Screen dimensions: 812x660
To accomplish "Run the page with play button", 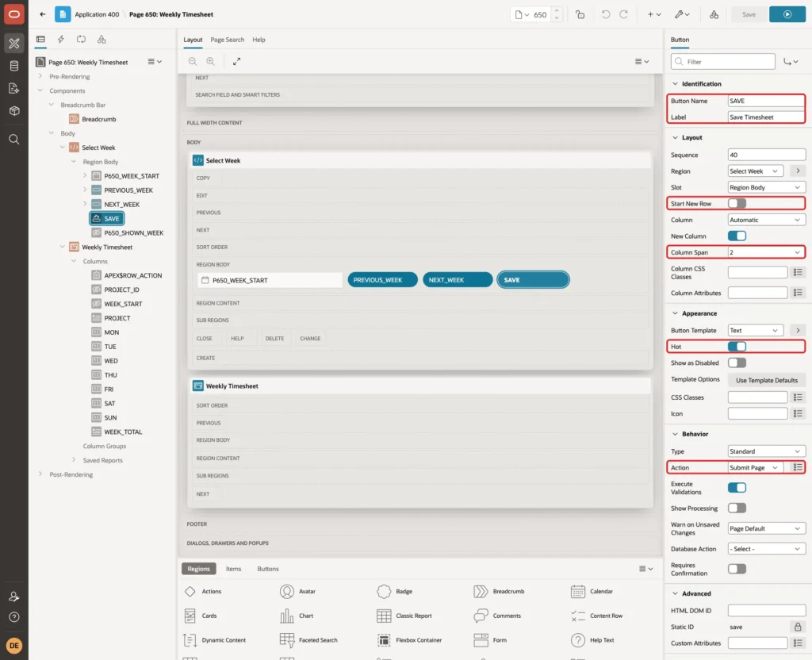I will (x=787, y=14).
